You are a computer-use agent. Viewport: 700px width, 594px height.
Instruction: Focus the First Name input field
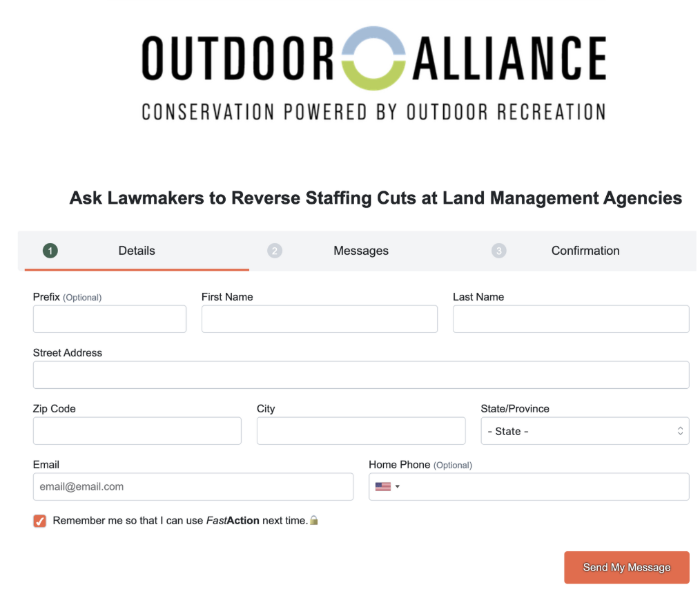[x=319, y=319]
